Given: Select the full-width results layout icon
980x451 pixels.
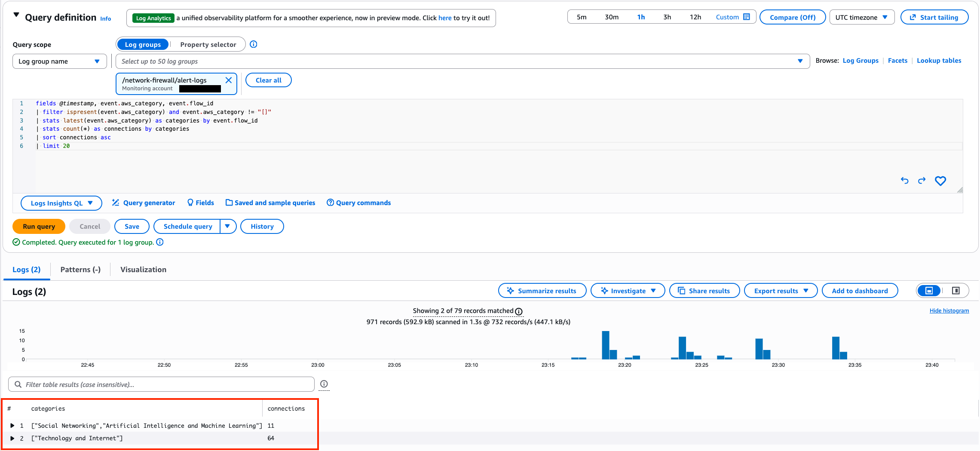Looking at the screenshot, I should (929, 291).
